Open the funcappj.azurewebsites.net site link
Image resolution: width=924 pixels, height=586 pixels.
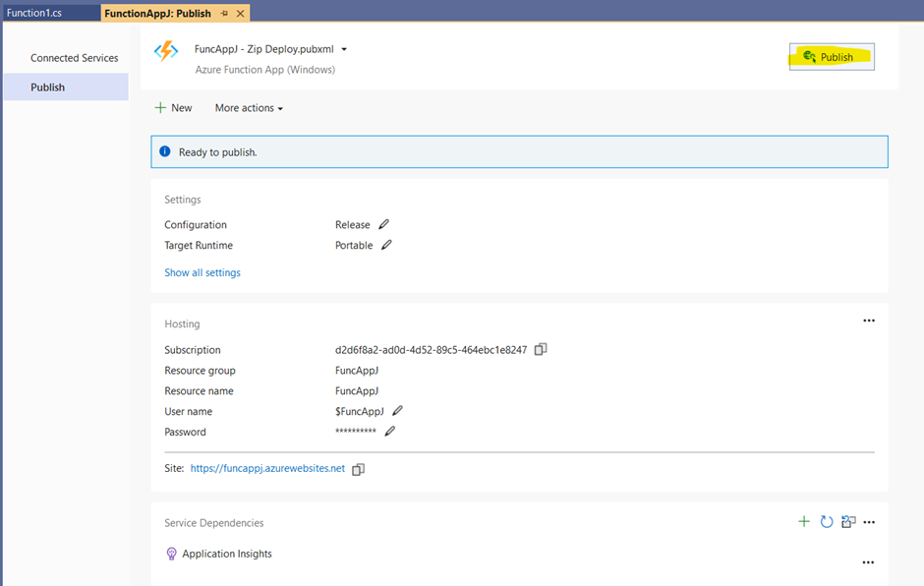pos(267,468)
